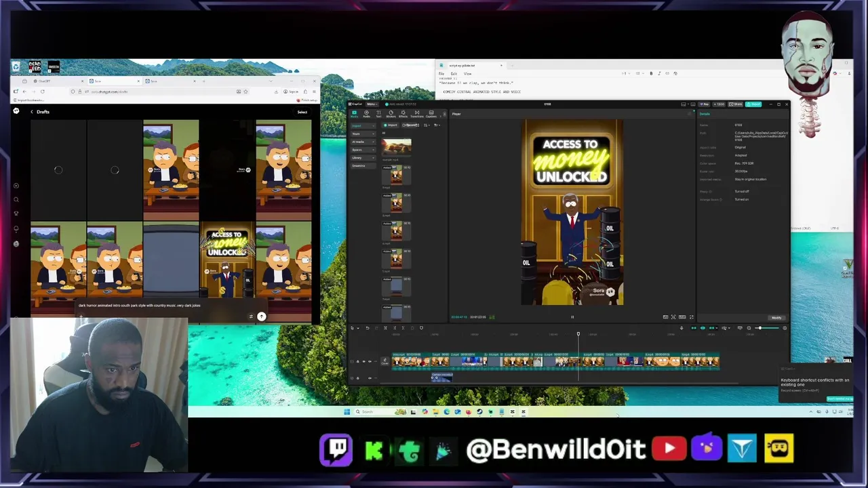Click the browser reload icon
This screenshot has height=488, width=868.
point(43,91)
